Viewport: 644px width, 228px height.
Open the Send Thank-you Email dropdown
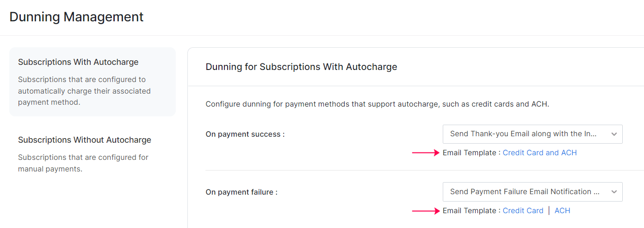[523, 134]
